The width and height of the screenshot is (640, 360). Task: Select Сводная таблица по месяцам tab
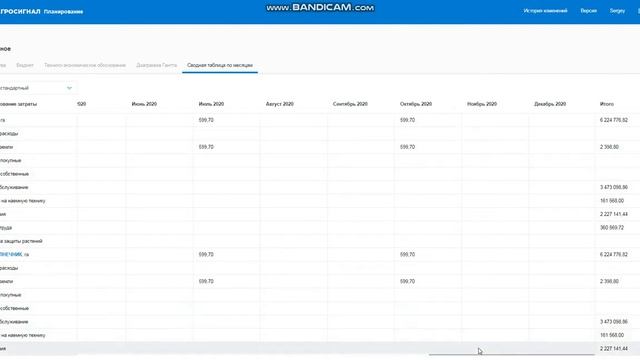[220, 65]
